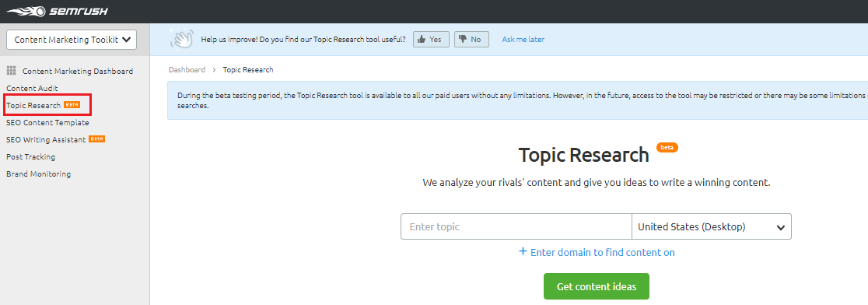This screenshot has height=305, width=868.
Task: Click the waving hand feedback icon
Action: pyautogui.click(x=180, y=40)
